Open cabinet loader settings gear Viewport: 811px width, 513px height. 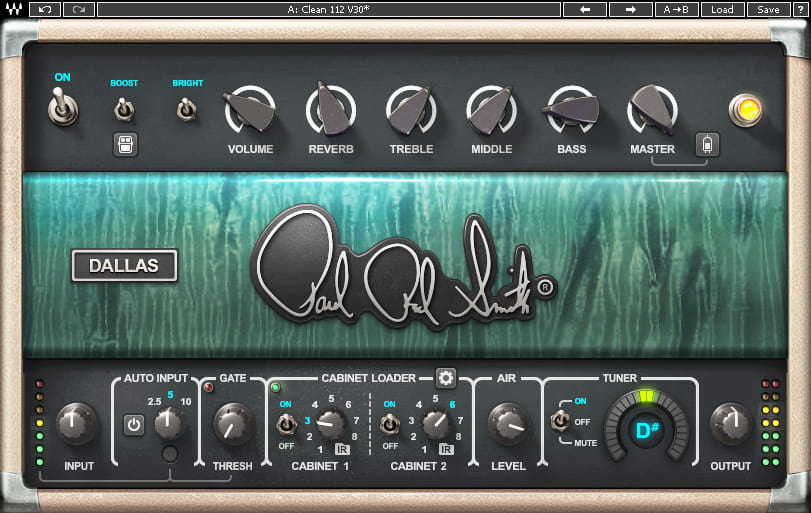pos(446,378)
